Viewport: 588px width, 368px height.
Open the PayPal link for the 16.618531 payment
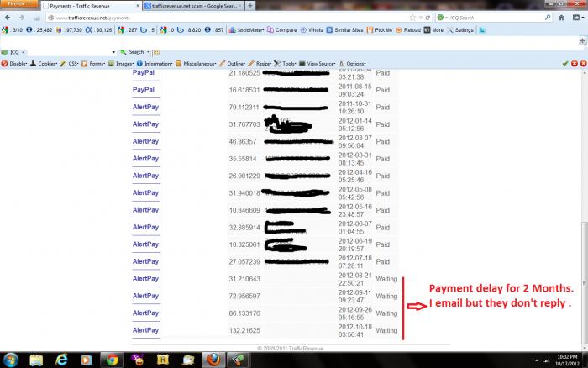pos(144,90)
